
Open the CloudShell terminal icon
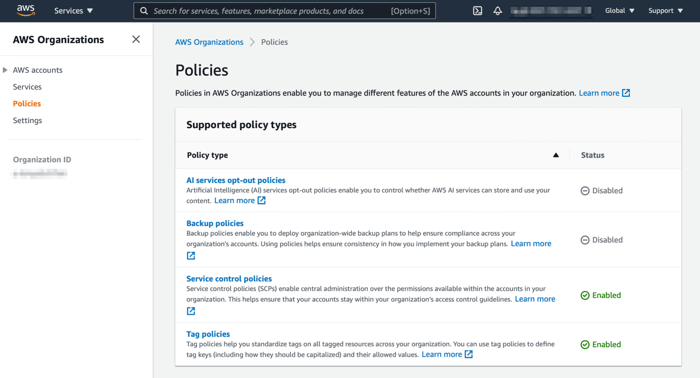coord(477,11)
